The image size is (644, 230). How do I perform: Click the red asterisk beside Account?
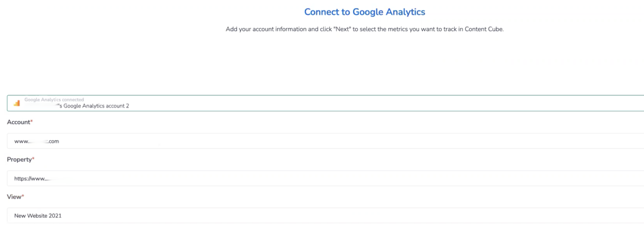pos(32,122)
